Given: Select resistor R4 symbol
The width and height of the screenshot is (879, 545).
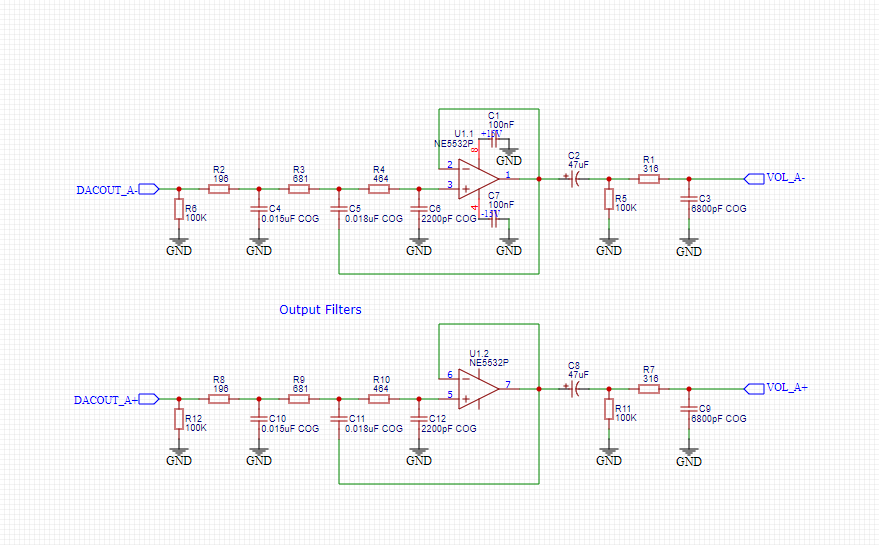Looking at the screenshot, I should pos(379,189).
